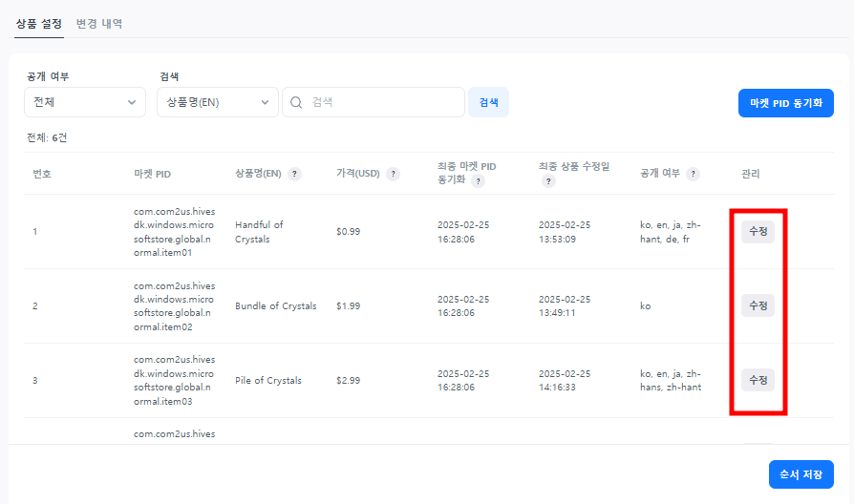The image size is (854, 504).
Task: Click help icon next to 상품명(EN) header
Action: click(x=295, y=174)
